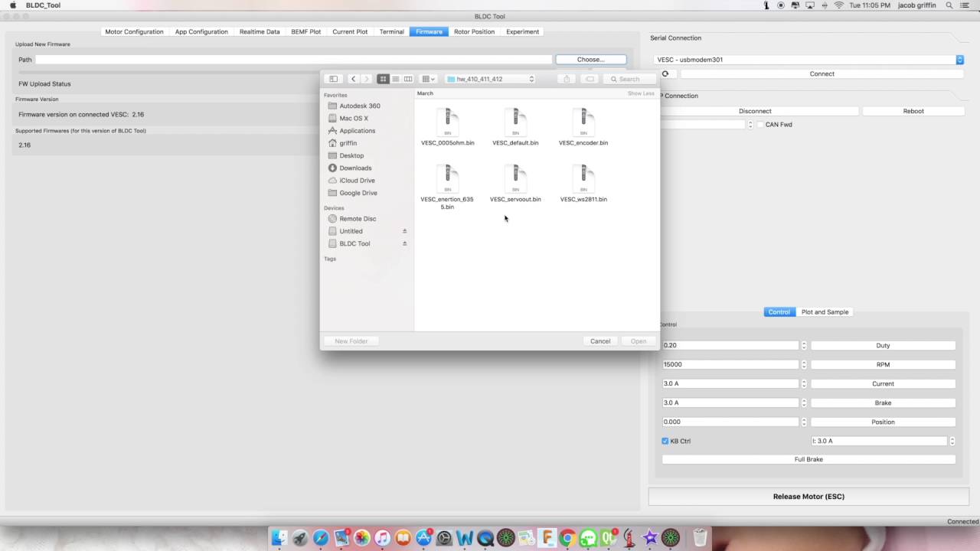Click Show Less in March section
Viewport: 980px width, 551px height.
(641, 93)
